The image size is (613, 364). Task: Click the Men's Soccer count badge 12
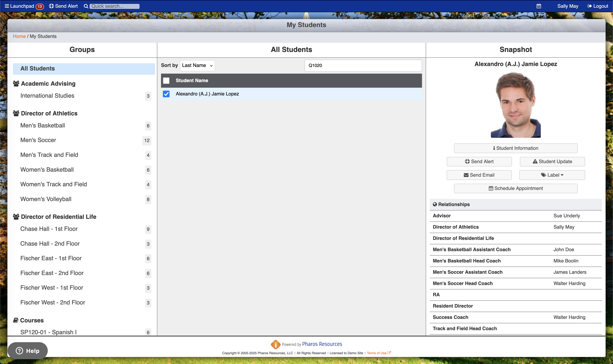click(147, 140)
